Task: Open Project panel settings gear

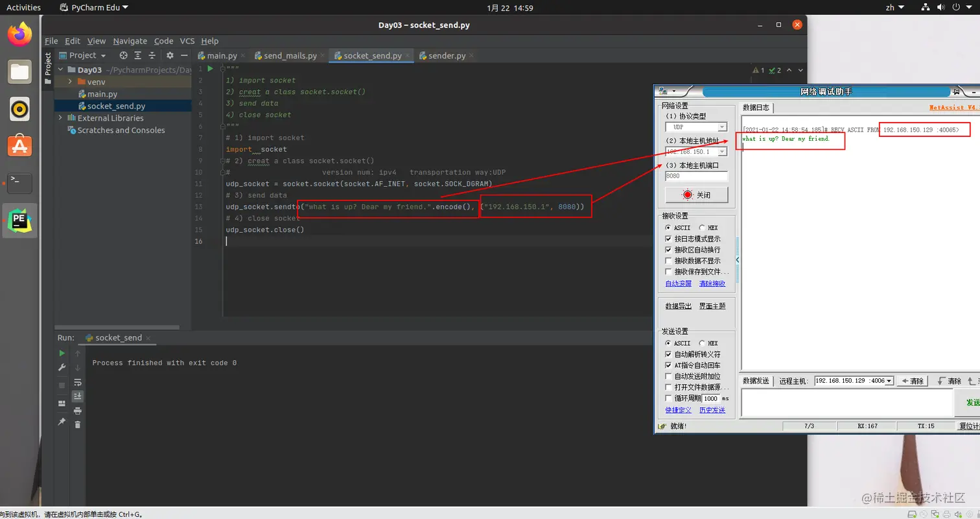Action: (170, 56)
